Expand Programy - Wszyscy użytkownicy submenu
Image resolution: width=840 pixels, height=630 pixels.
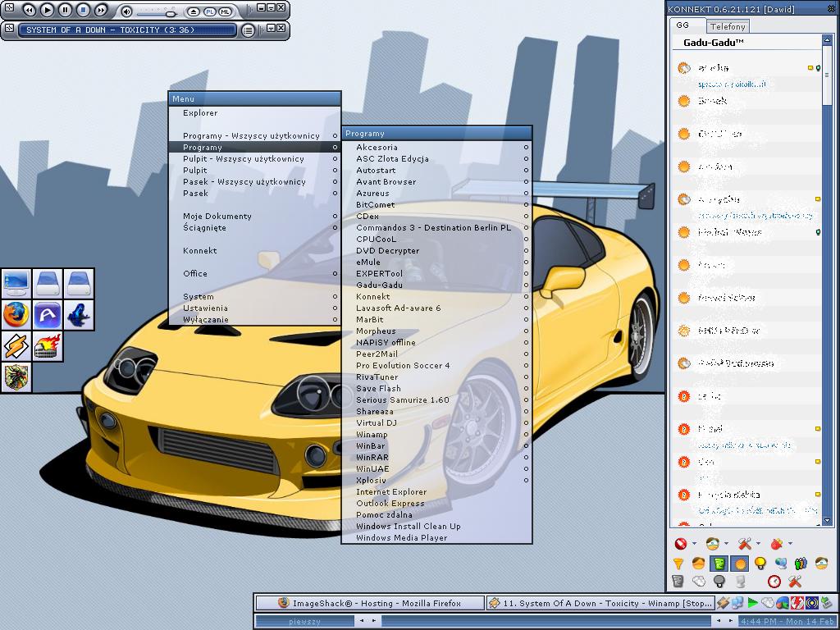(x=254, y=136)
